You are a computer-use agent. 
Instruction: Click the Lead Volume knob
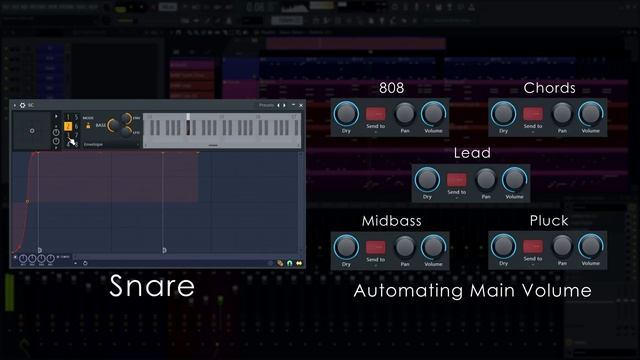pos(514,180)
